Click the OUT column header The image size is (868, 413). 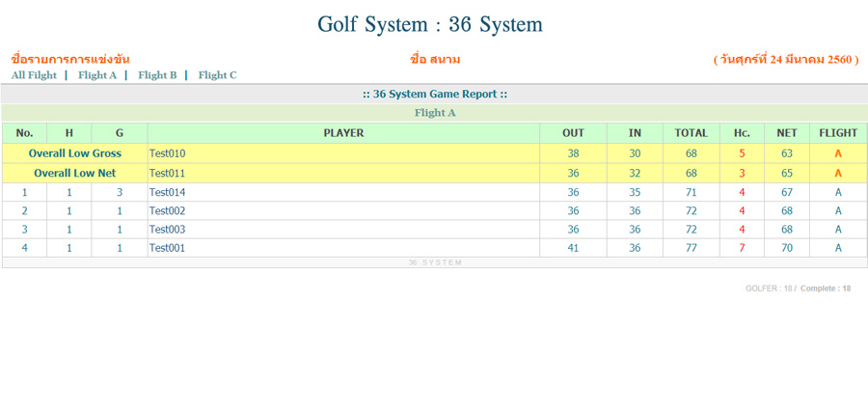[x=573, y=133]
